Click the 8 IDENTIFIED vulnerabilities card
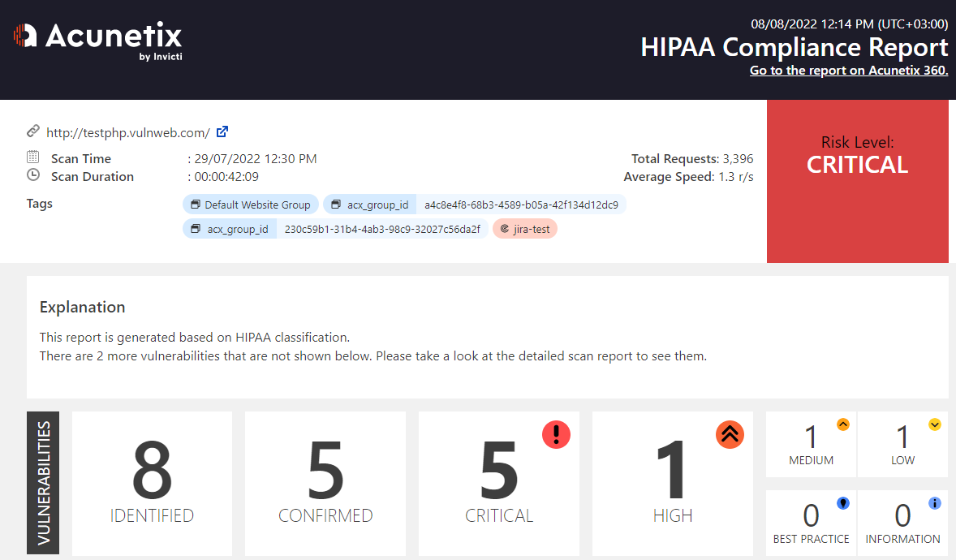The height and width of the screenshot is (560, 956). (152, 483)
